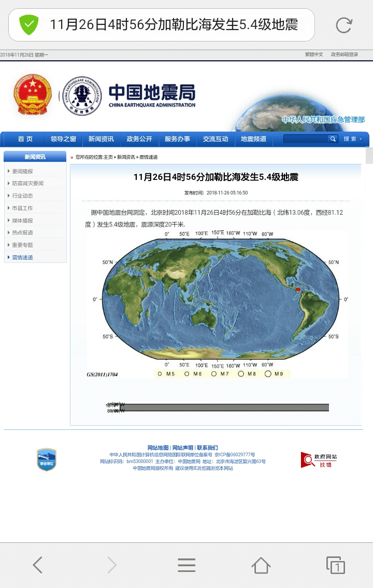Tap the address bar page title
The width and height of the screenshot is (373, 588).
coord(174,25)
